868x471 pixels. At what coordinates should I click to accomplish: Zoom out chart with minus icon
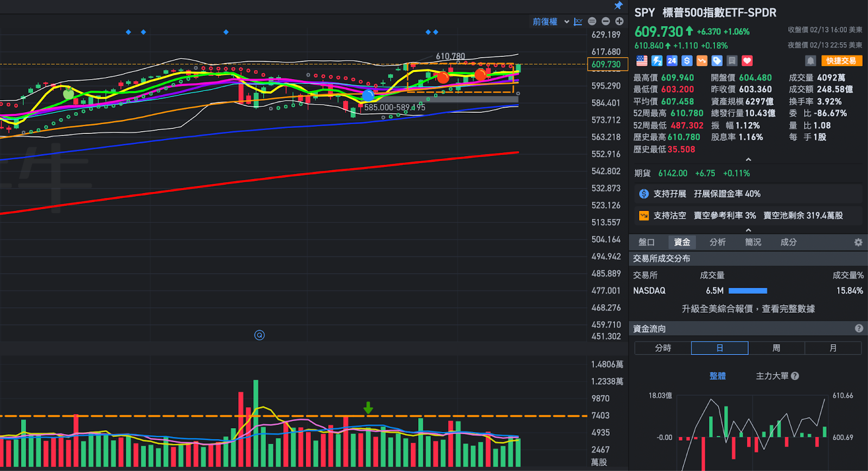point(605,21)
